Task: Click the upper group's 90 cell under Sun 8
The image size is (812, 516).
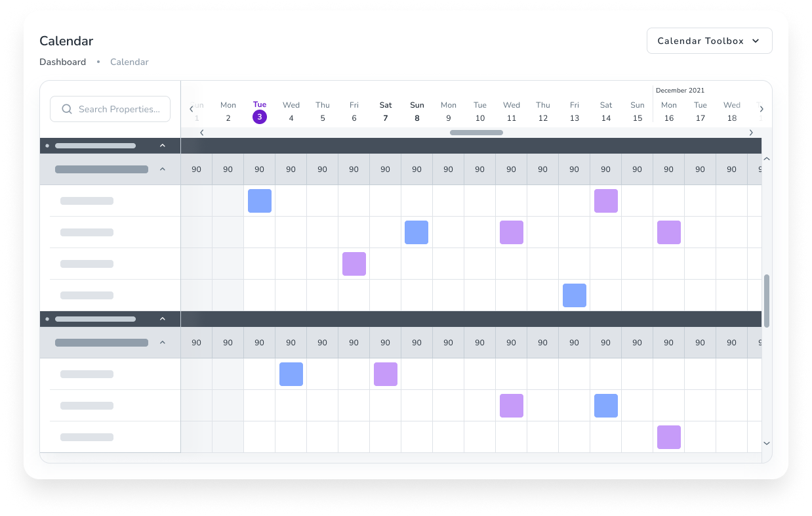Action: 417,169
